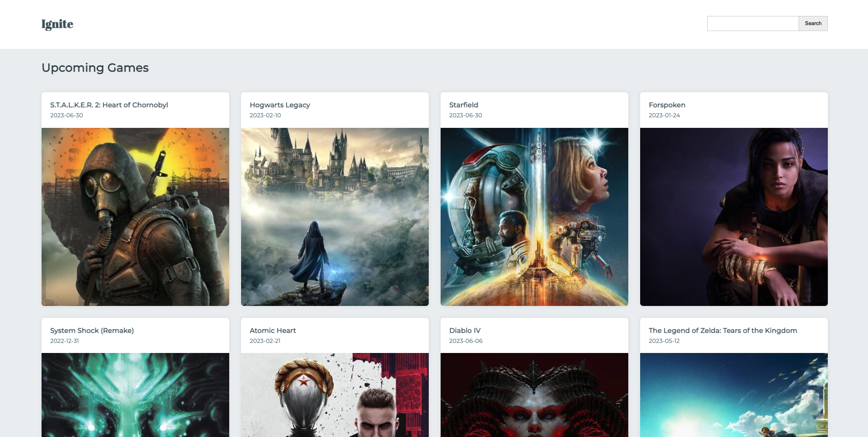The height and width of the screenshot is (437, 868).
Task: Click Starfield release date 2023-06-30
Action: point(465,116)
